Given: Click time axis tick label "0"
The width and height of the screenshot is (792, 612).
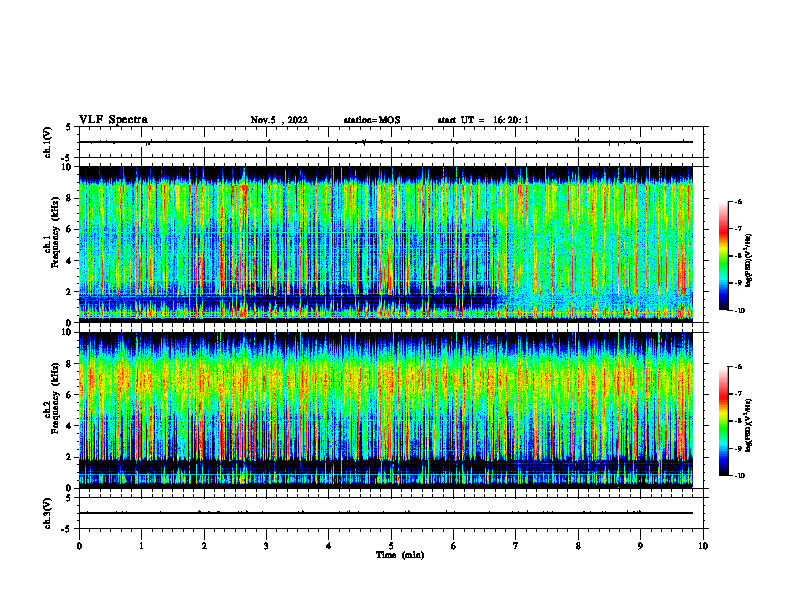Looking at the screenshot, I should (x=79, y=546).
